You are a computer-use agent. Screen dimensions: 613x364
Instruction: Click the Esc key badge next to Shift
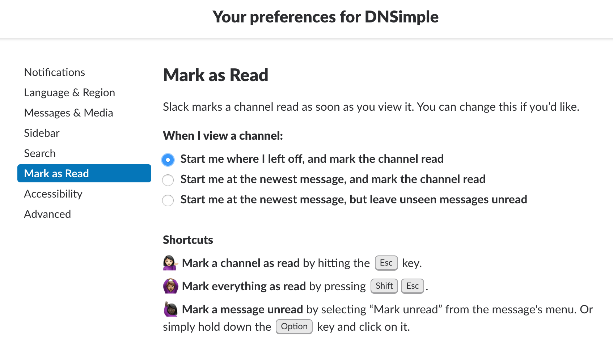[412, 286]
